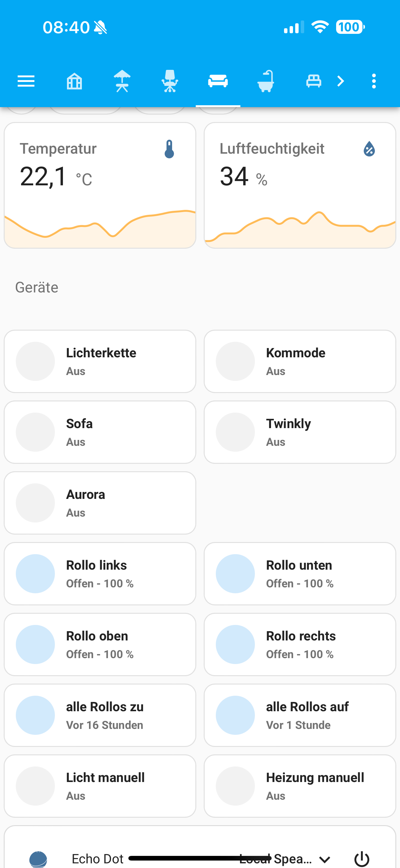Tap the water-drop icon on Luftfeuchtigkeit card
Screen dimensions: 400x868
(x=369, y=149)
